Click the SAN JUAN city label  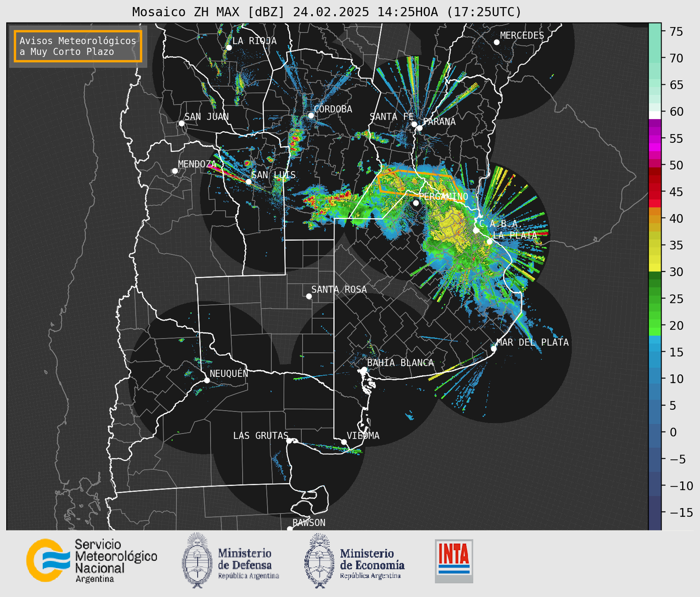point(206,117)
